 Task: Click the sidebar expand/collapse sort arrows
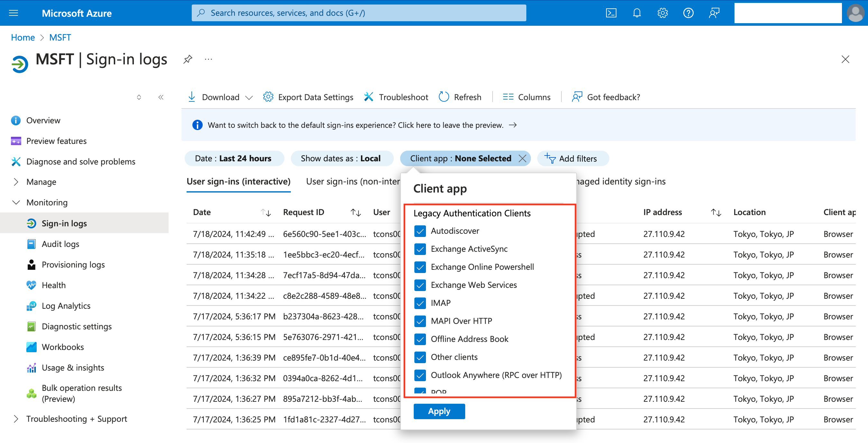(139, 97)
